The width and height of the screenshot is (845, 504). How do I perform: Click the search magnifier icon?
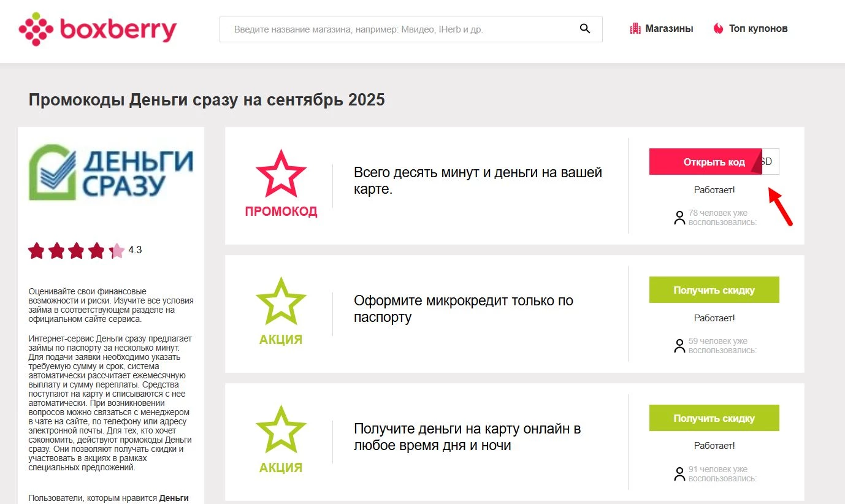pos(584,28)
